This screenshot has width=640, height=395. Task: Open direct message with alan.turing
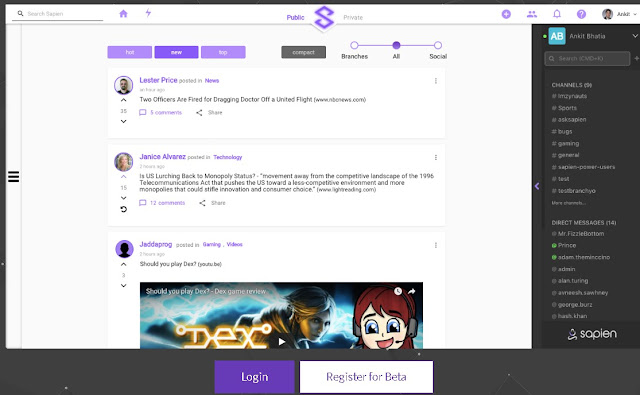[570, 281]
